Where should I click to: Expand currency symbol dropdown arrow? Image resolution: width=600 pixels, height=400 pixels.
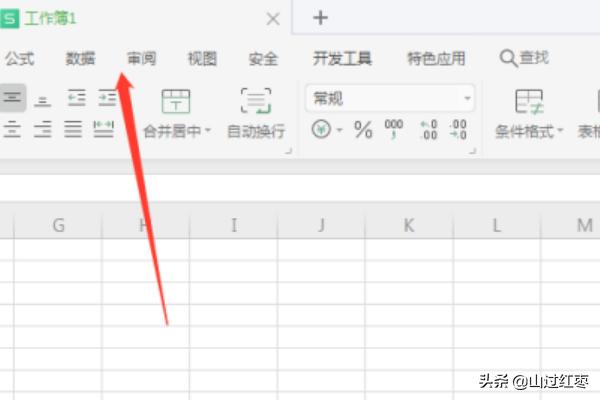click(x=339, y=130)
